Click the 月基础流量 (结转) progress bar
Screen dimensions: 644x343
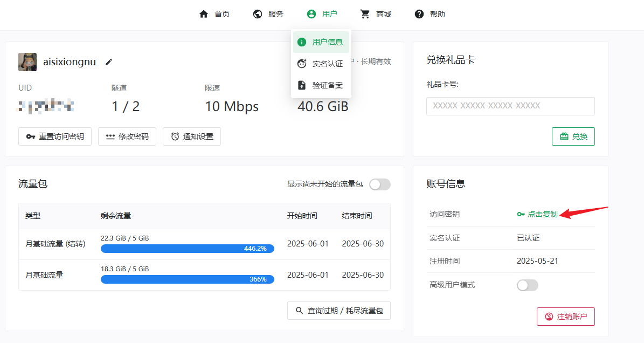click(x=187, y=249)
